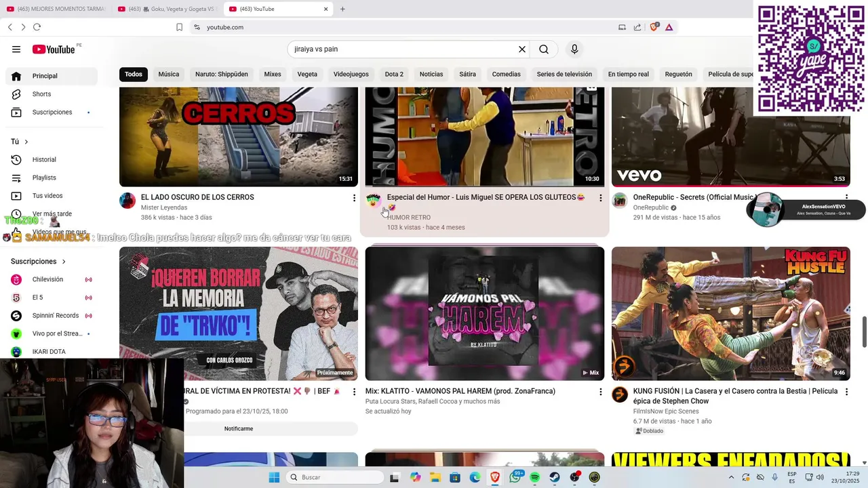Open 'Principal' in the sidebar
This screenshot has height=488, width=868.
[52, 76]
